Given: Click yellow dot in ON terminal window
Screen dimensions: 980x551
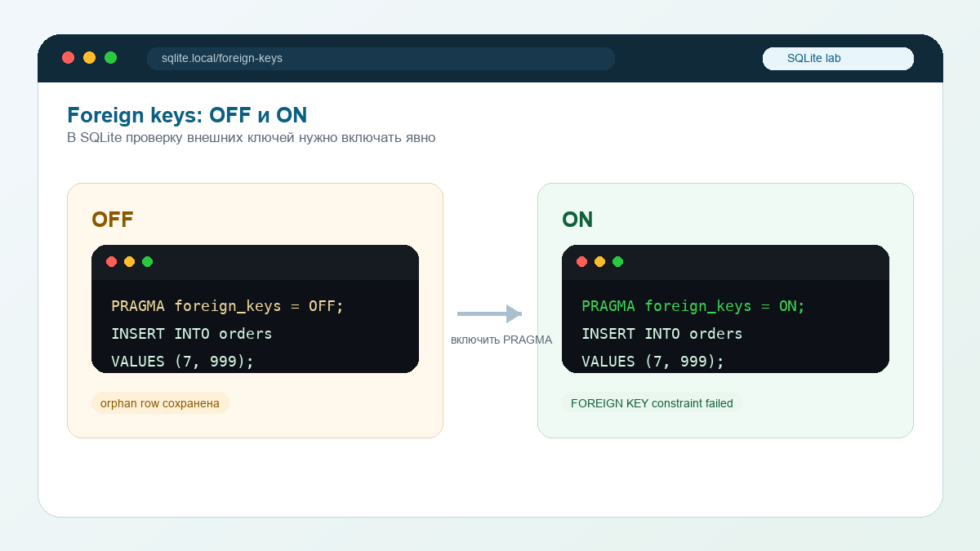Looking at the screenshot, I should 600,262.
